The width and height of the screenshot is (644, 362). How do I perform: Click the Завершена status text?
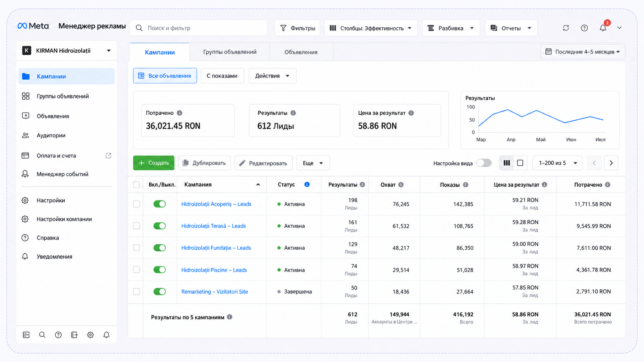298,292
